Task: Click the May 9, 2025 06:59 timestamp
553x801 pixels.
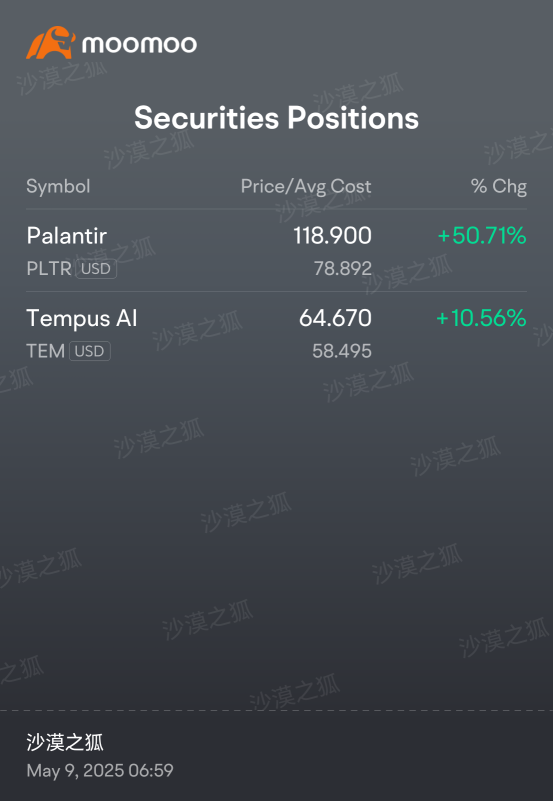Action: (x=100, y=770)
